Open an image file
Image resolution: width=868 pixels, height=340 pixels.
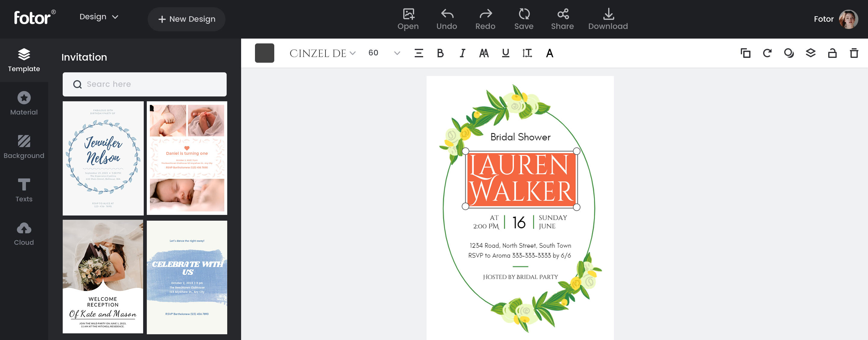pyautogui.click(x=408, y=19)
